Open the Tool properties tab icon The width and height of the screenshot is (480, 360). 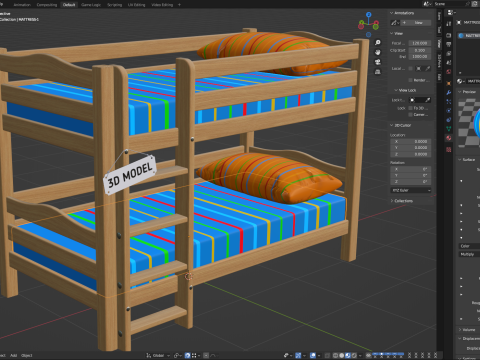[x=449, y=23]
